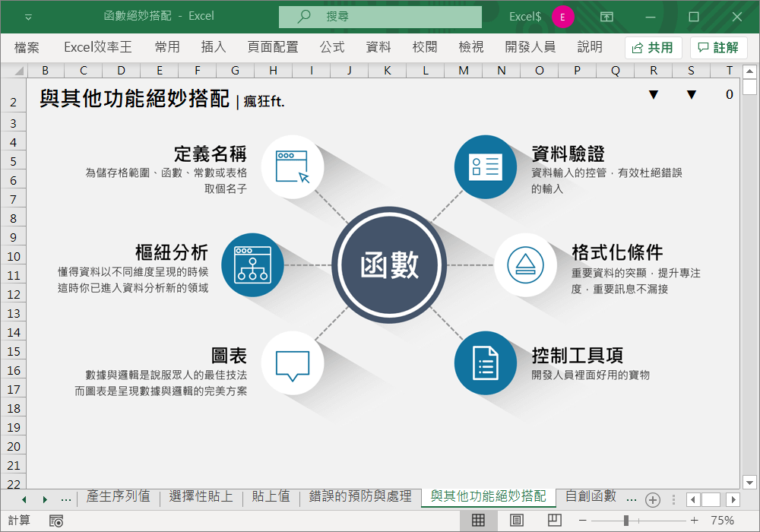Switch to Page Layout view
Screen dimensions: 760x532
(x=517, y=521)
